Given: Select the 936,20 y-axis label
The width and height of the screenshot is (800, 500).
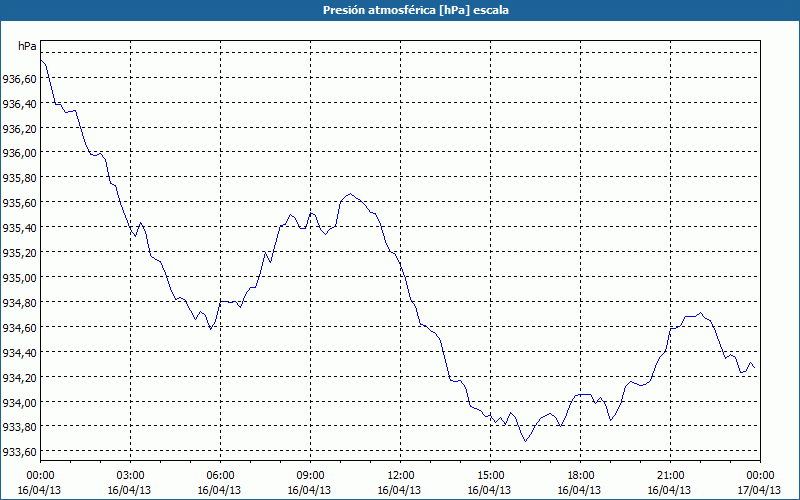Looking at the screenshot, I should tap(20, 129).
